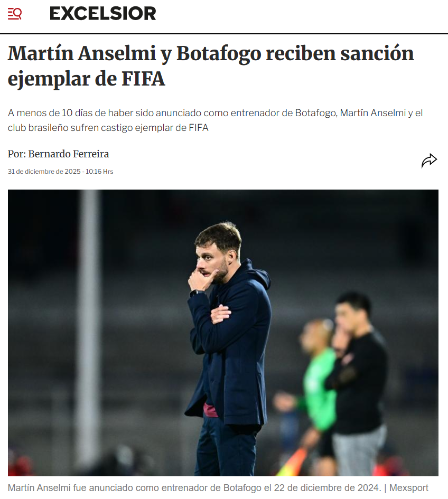
Task: Click the white goalpost in the photo
Action: (89, 328)
